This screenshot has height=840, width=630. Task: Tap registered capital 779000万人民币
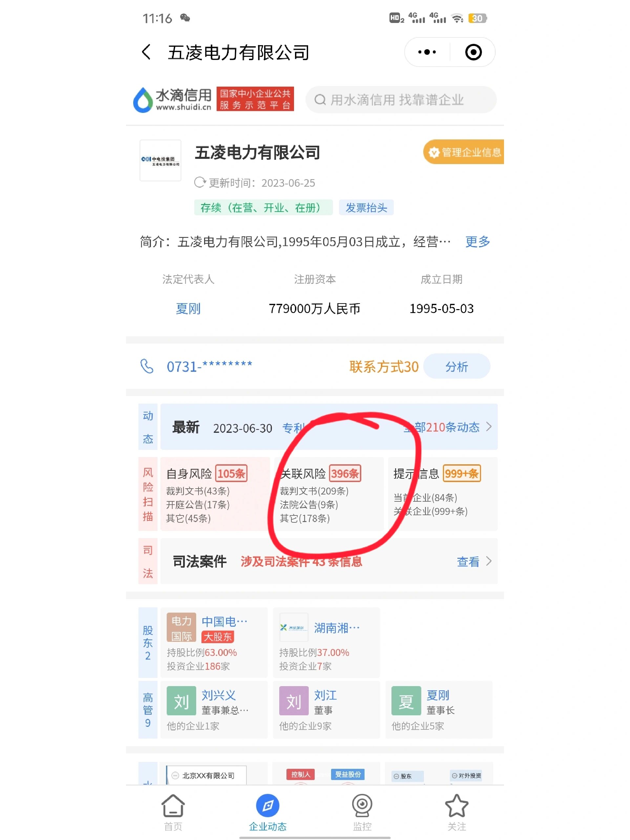(314, 308)
